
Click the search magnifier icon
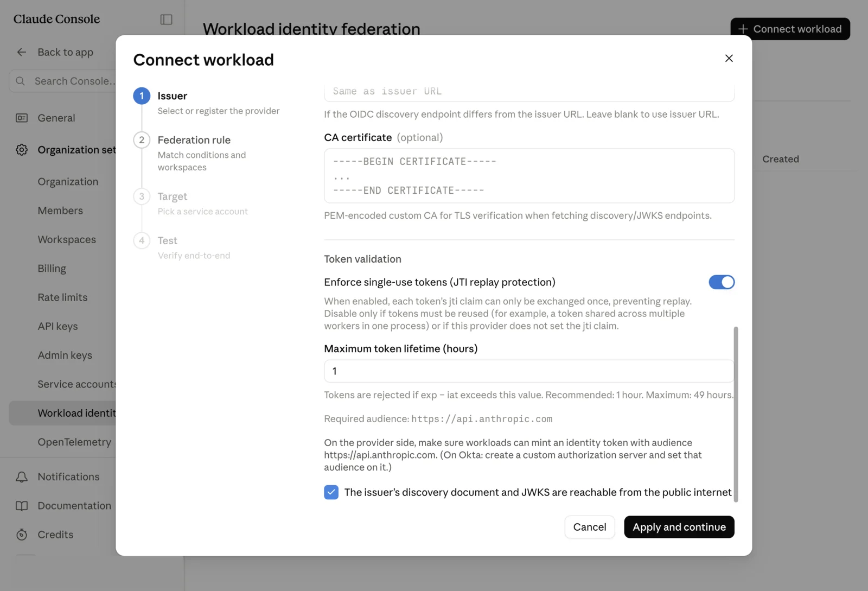tap(21, 81)
